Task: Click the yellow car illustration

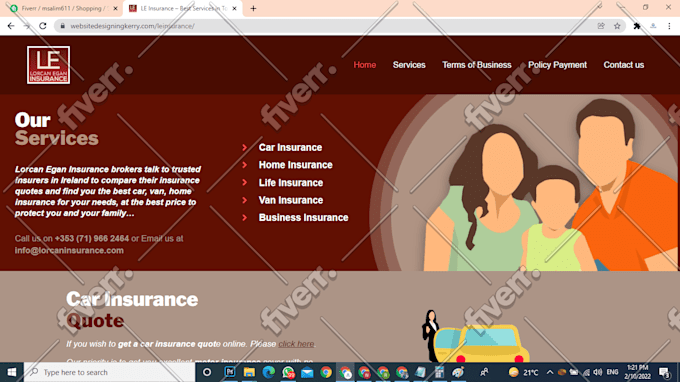Action: click(x=481, y=343)
